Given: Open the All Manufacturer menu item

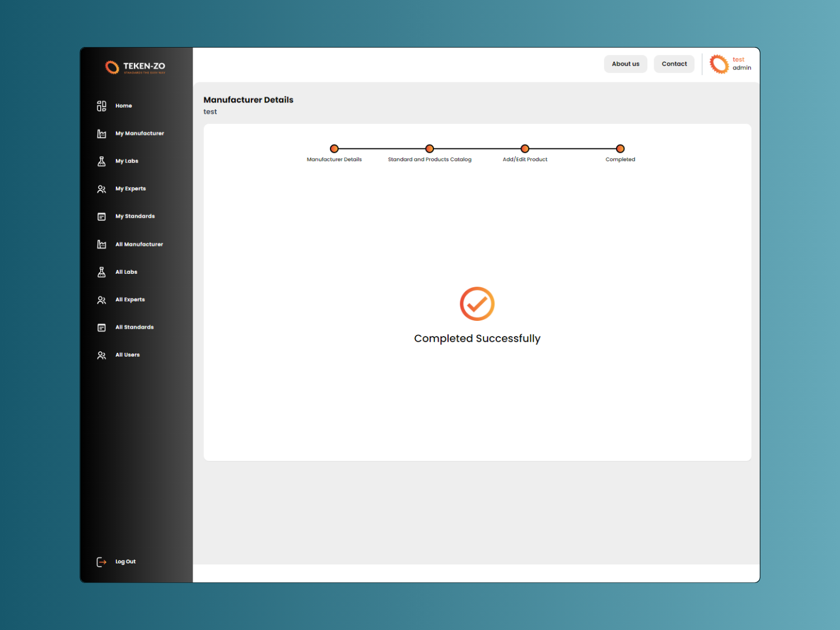Looking at the screenshot, I should pyautogui.click(x=139, y=245).
